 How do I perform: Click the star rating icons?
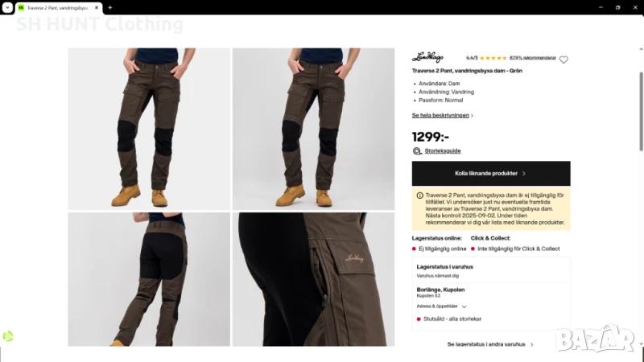(493, 58)
